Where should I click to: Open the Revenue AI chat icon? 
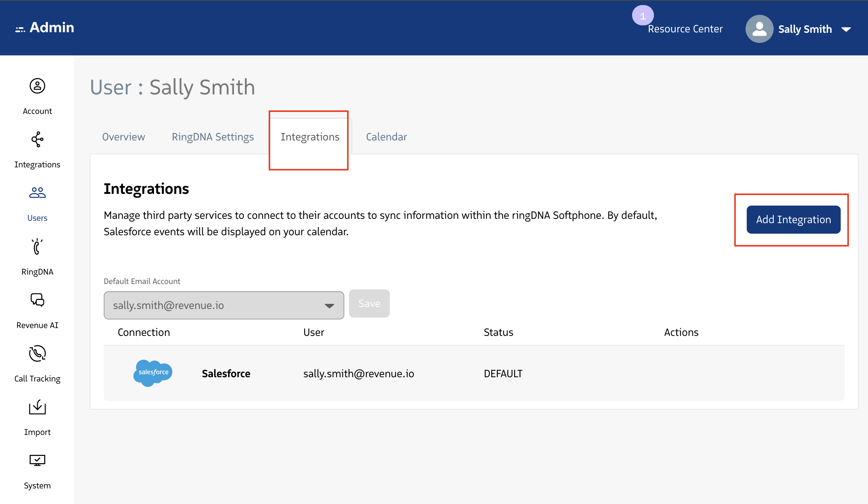pyautogui.click(x=37, y=300)
